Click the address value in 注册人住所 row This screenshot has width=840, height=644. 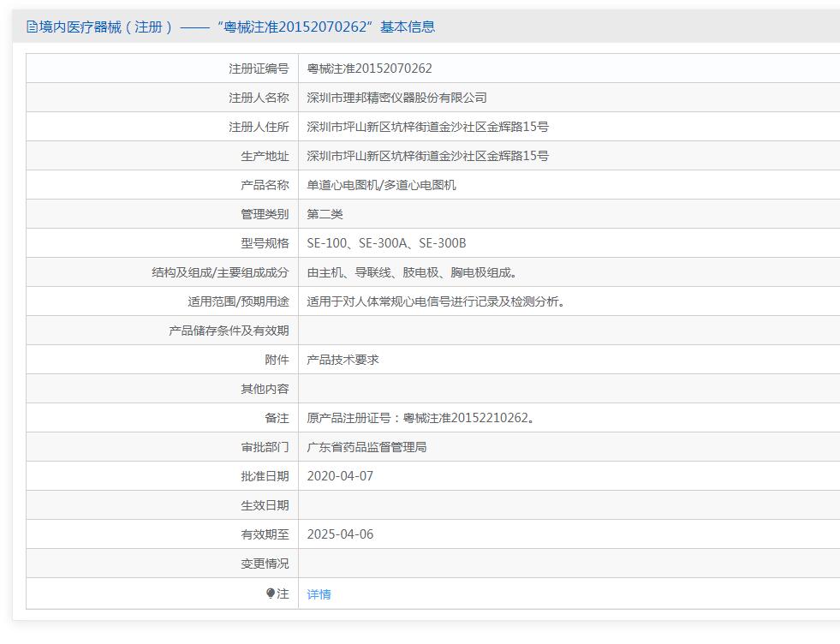(427, 127)
